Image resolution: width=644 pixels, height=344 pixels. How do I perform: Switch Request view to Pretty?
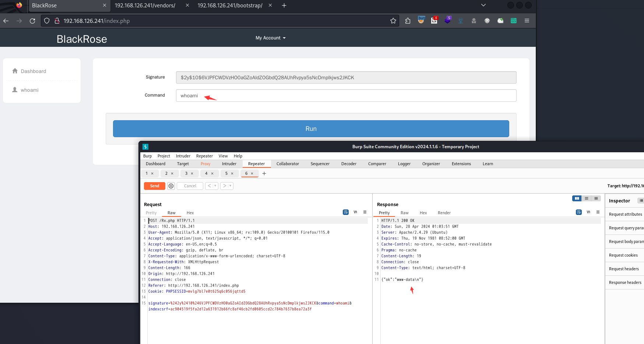click(x=151, y=213)
